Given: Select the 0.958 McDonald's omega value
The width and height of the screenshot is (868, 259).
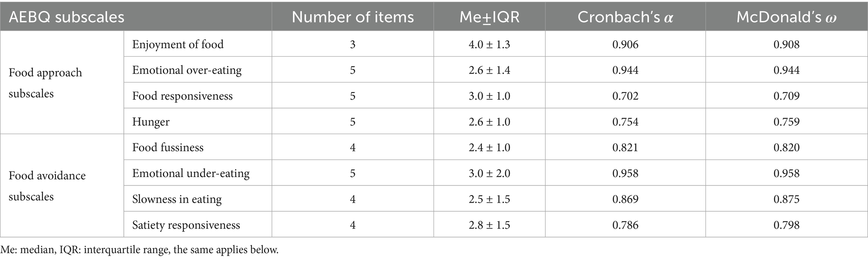Looking at the screenshot, I should click(x=787, y=173).
